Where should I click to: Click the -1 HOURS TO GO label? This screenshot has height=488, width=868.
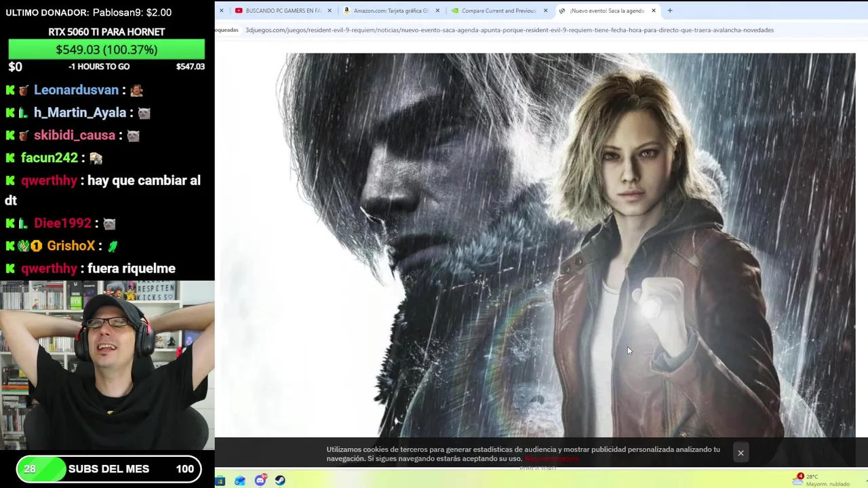tap(99, 66)
